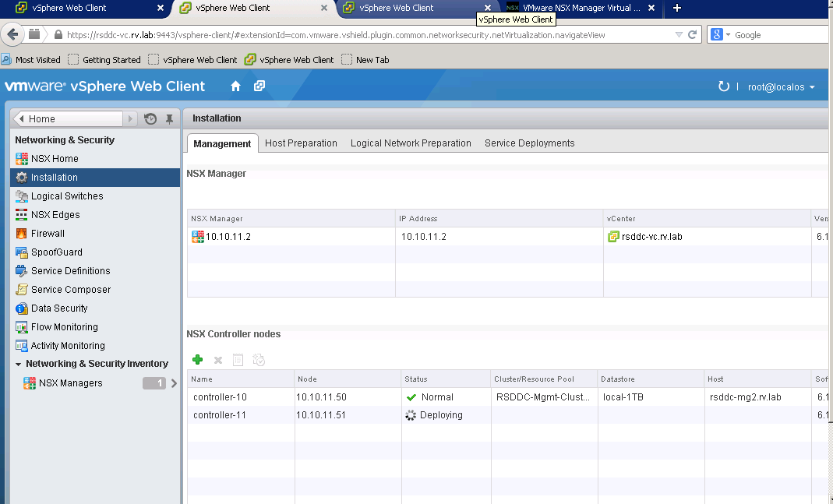Pin the navigator panel with pin icon
This screenshot has height=504, width=833.
tap(169, 119)
